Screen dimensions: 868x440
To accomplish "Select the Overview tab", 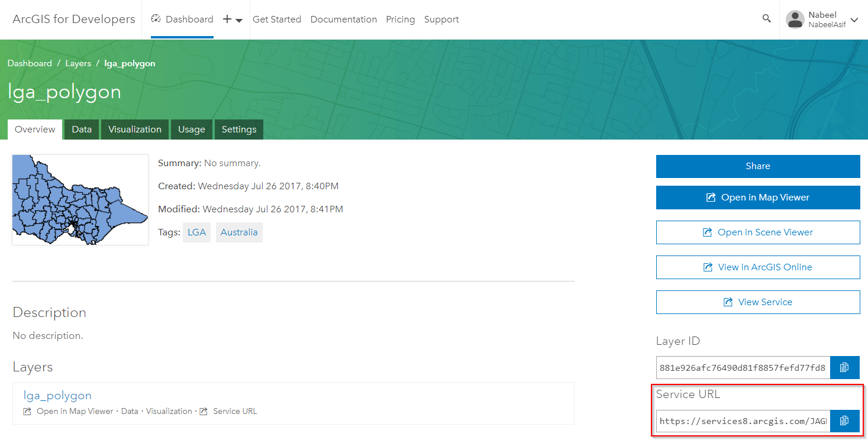I will (x=35, y=130).
